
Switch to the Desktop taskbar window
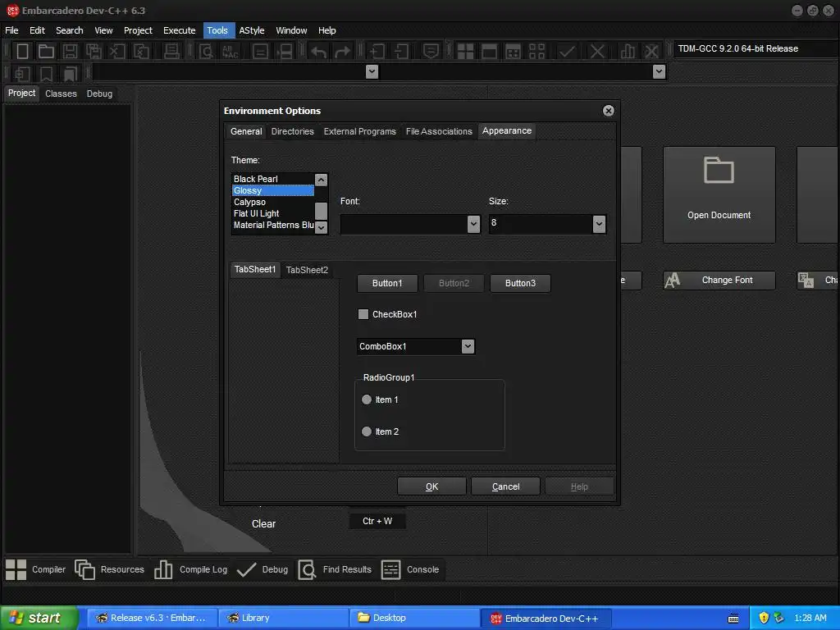(x=415, y=618)
